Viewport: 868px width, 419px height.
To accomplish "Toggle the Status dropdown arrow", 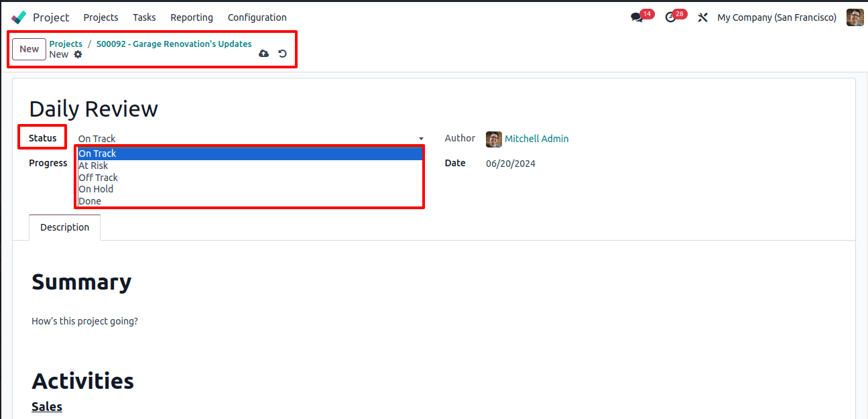I will coord(421,139).
